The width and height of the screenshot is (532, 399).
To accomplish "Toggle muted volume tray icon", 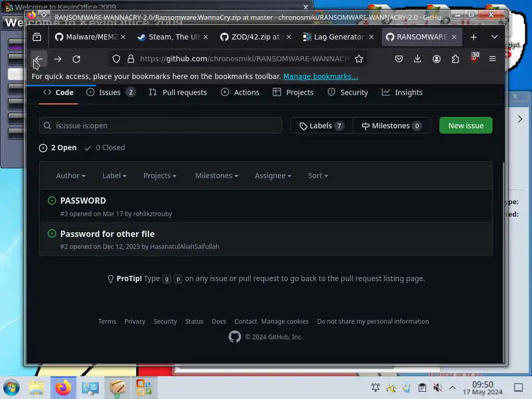I will coord(437,388).
